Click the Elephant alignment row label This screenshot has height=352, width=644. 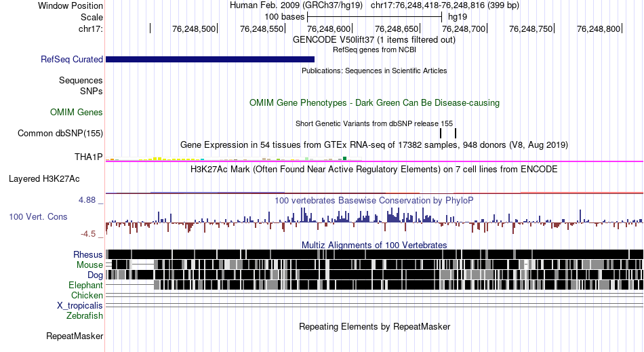tap(86, 285)
